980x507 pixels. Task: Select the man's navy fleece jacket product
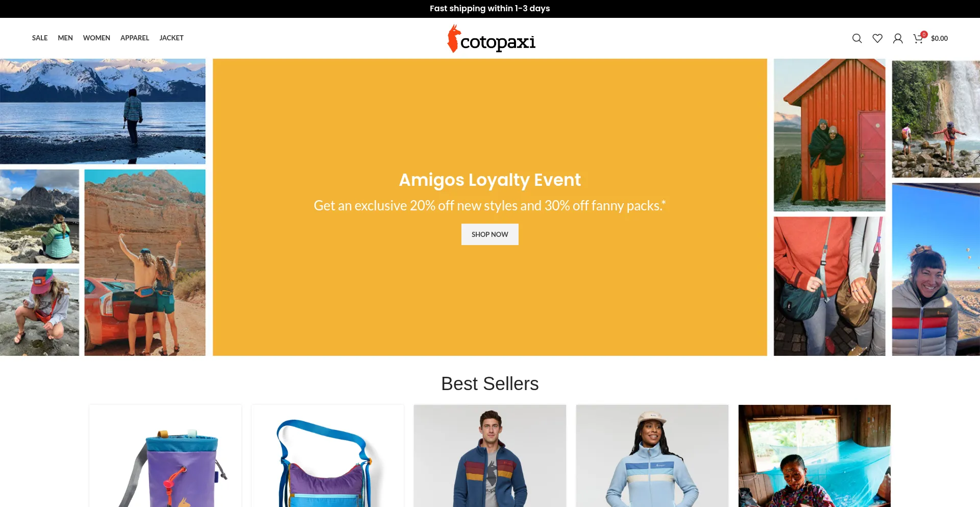[x=490, y=456]
